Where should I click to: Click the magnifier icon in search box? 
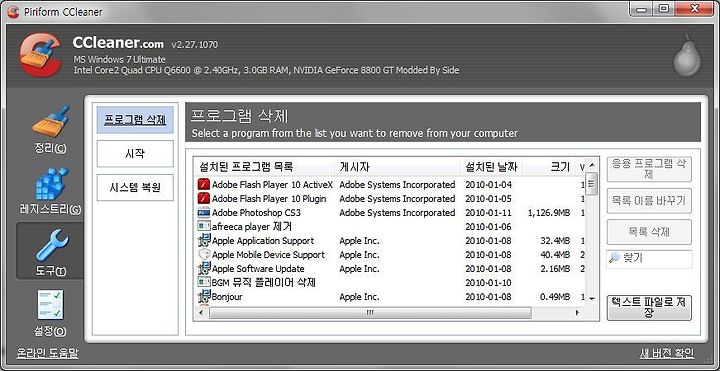614,259
